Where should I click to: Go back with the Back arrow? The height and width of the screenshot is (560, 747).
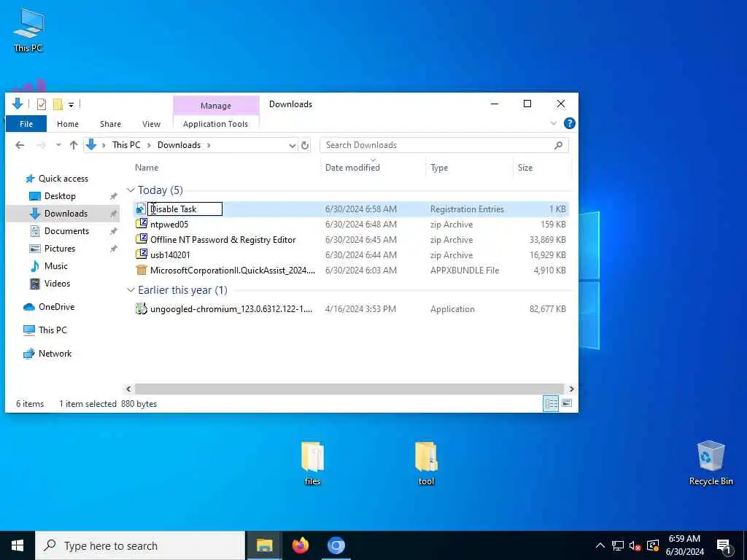tap(20, 145)
